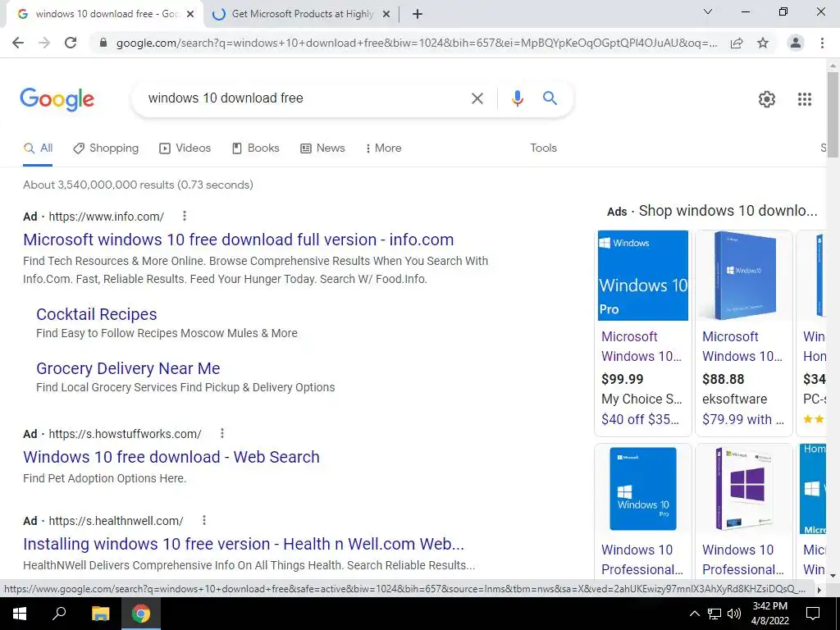This screenshot has height=630, width=840.
Task: Click the '$40 off $35...' promo text
Action: 640,419
